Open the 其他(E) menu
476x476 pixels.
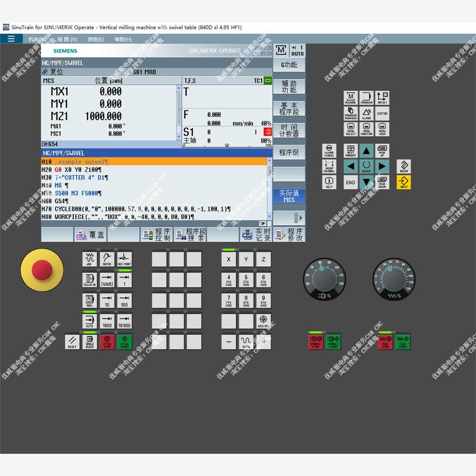pos(95,39)
